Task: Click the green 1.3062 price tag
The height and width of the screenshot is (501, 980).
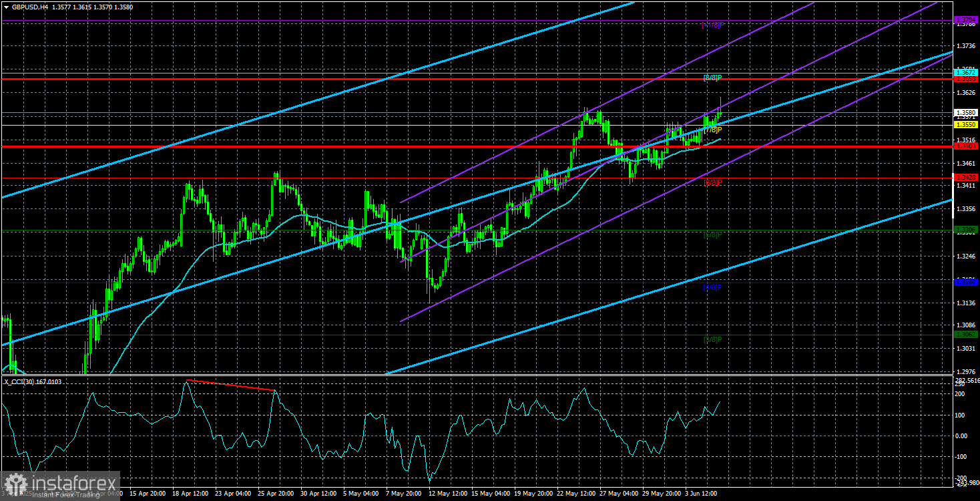Action: 966,335
